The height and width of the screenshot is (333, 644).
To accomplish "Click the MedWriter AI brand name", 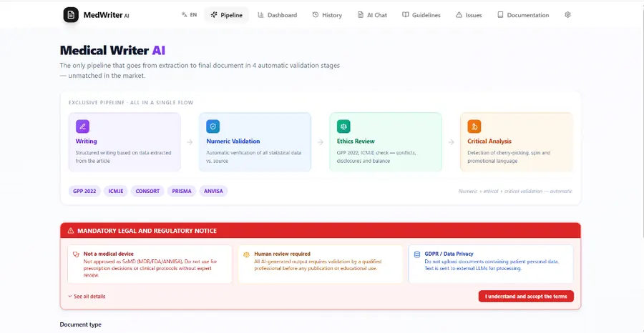I will [x=107, y=15].
